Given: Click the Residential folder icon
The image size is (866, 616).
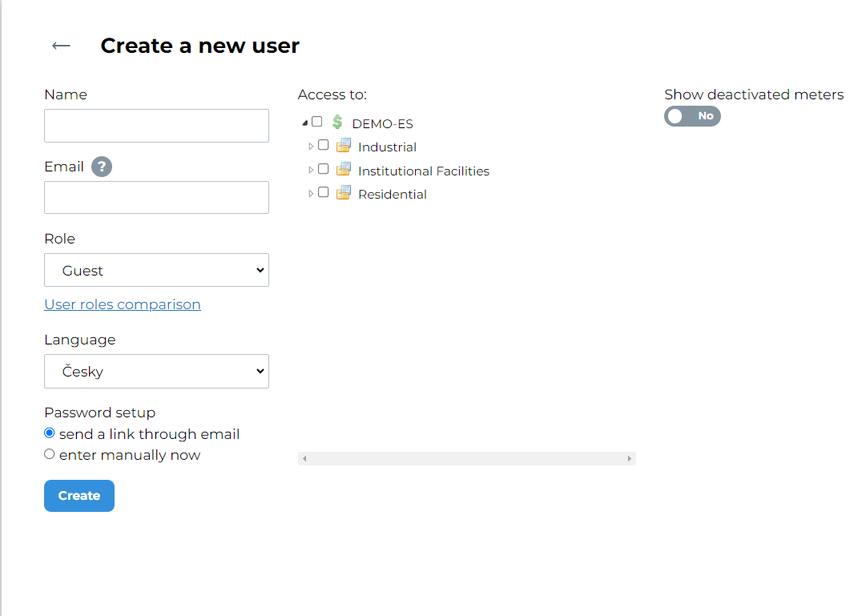Looking at the screenshot, I should tap(344, 193).
